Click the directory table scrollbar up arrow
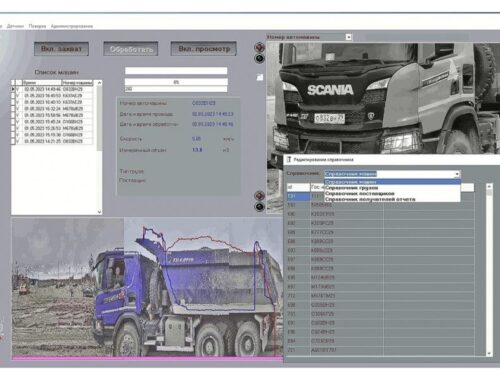 pyautogui.click(x=489, y=186)
